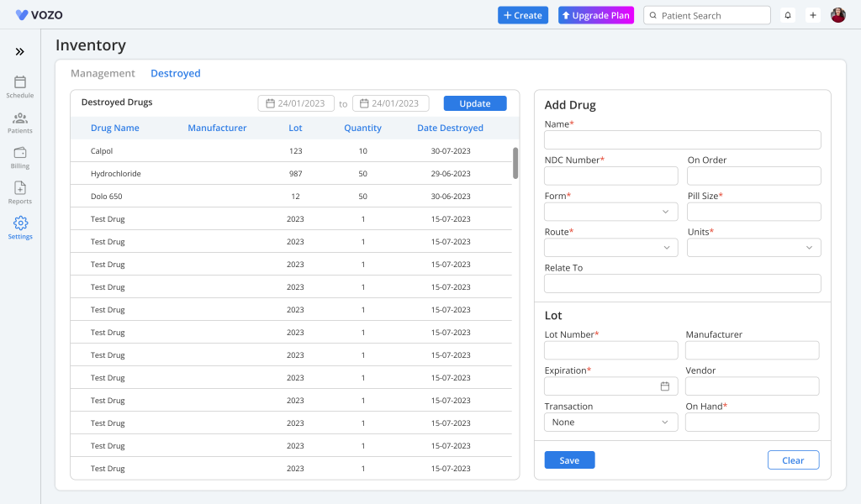Open the user profile avatar
Image resolution: width=861 pixels, height=504 pixels.
click(x=838, y=15)
